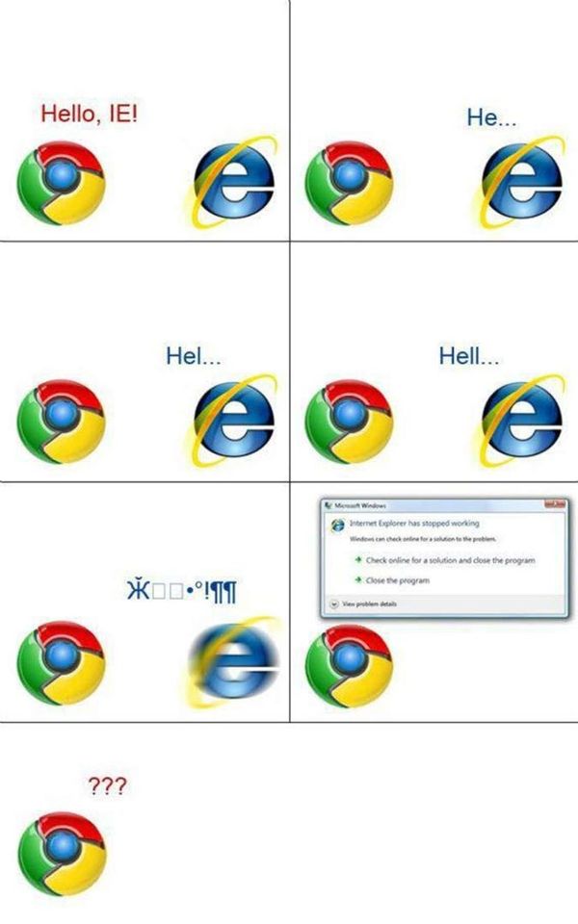Click the Chrome logo under "Hello, IE!"

point(62,183)
